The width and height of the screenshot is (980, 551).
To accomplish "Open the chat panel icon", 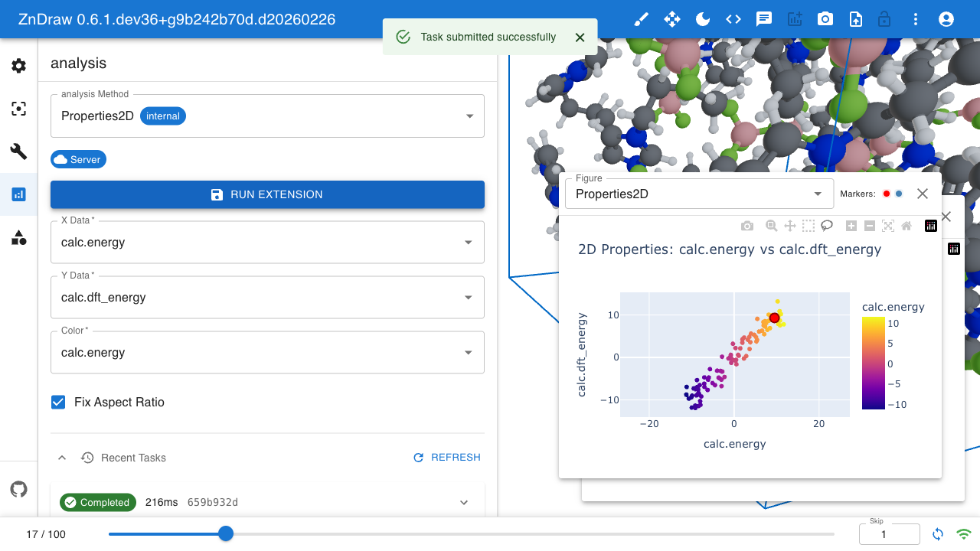I will click(x=763, y=19).
